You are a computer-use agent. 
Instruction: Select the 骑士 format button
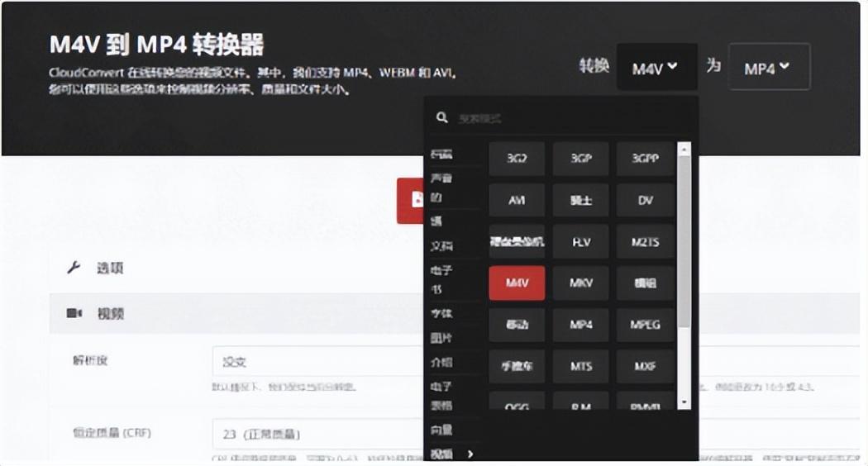pos(580,200)
